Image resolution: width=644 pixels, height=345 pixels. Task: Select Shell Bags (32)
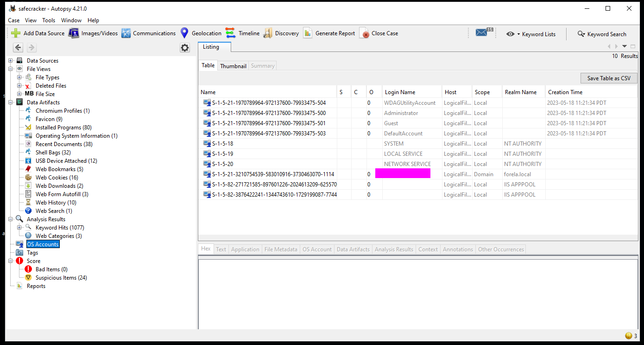click(53, 153)
